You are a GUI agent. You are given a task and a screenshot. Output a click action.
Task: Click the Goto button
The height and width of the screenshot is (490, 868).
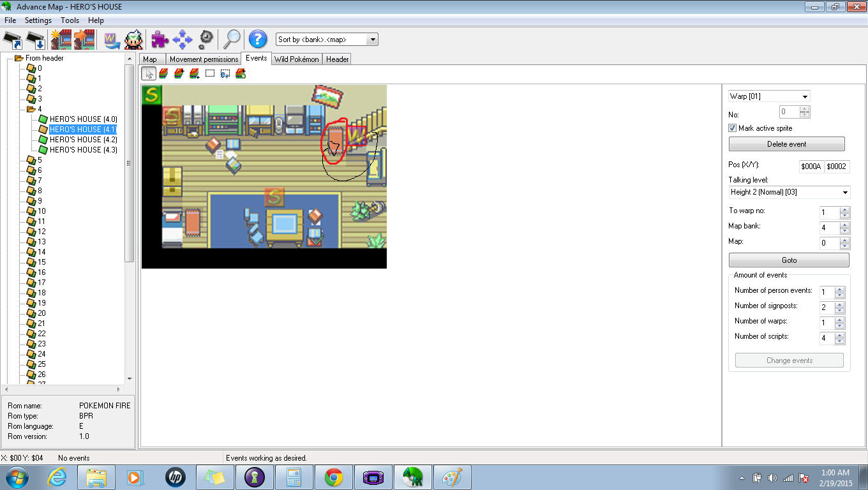(x=789, y=260)
